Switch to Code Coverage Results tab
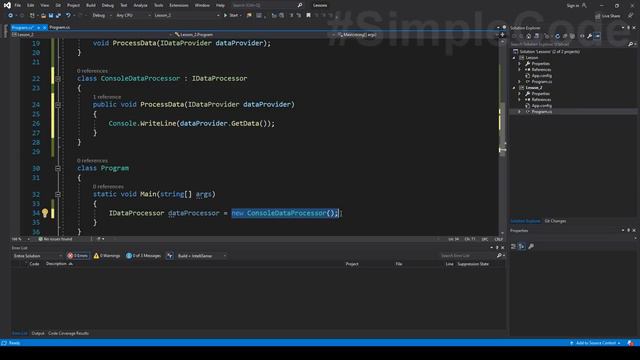This screenshot has height=360, width=640. 68,333
